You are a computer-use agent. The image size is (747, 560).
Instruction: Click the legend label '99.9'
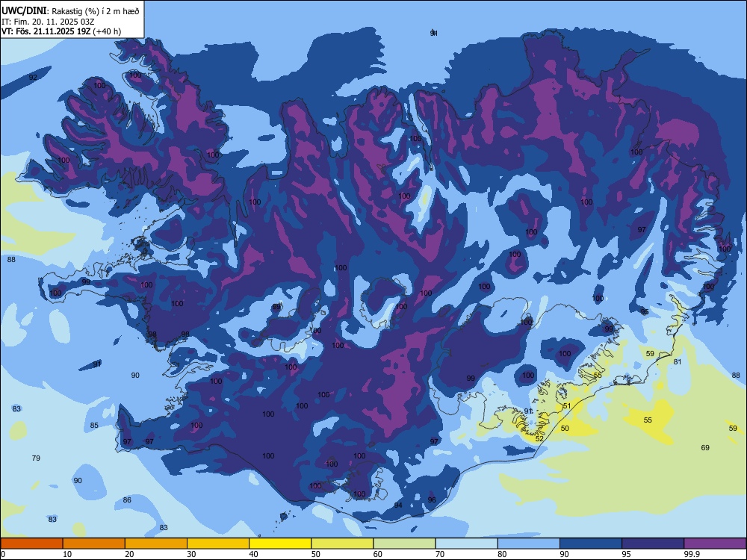point(692,554)
